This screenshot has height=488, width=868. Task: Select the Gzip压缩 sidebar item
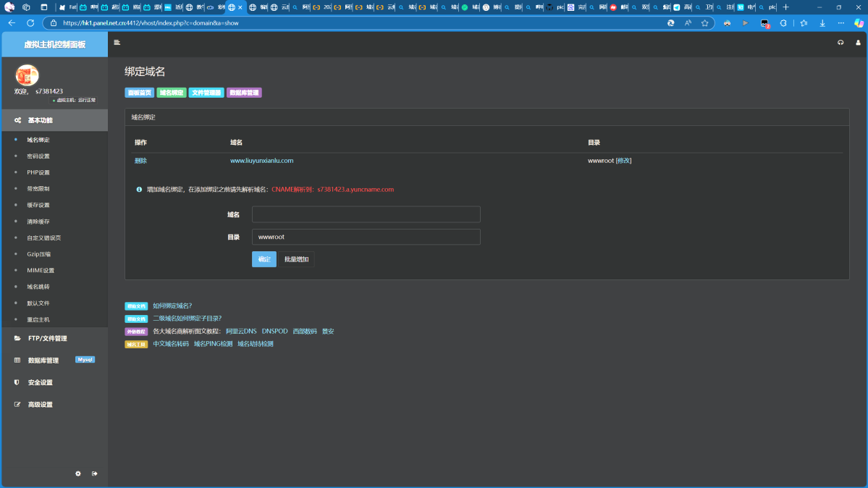39,254
